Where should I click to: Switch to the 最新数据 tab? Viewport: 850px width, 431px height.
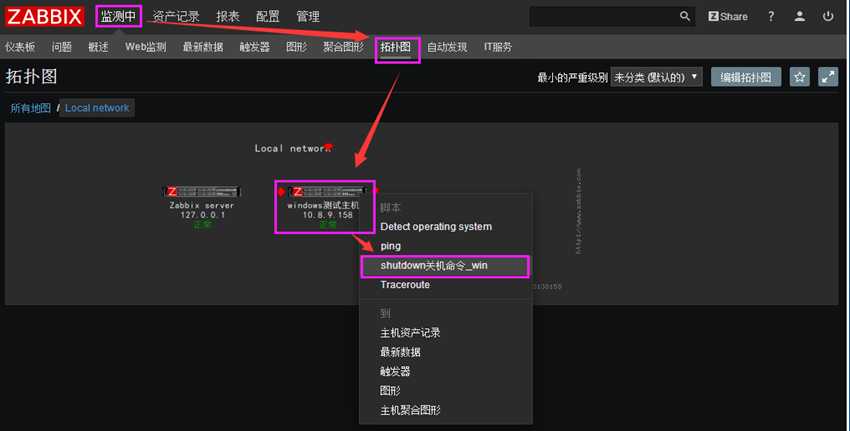203,47
